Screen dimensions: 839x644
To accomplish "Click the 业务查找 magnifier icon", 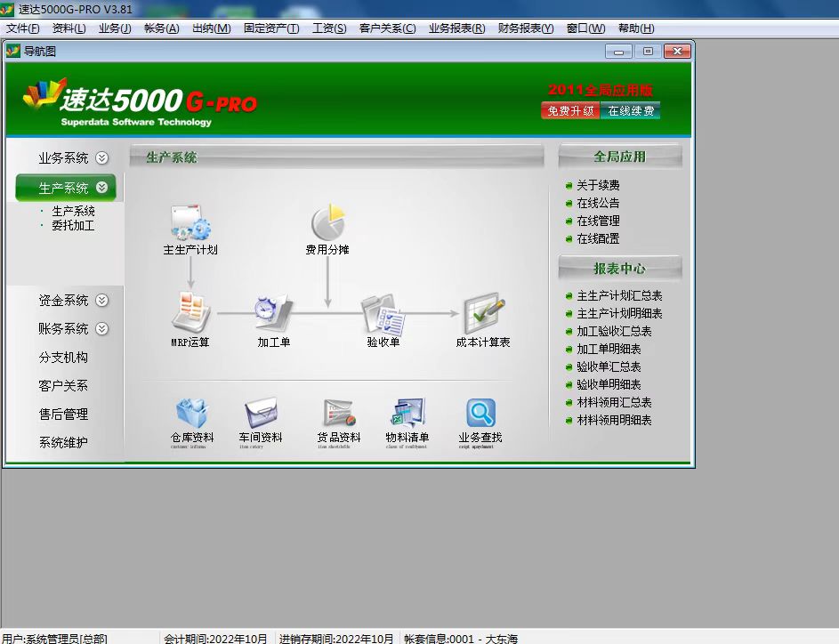I will click(x=480, y=413).
